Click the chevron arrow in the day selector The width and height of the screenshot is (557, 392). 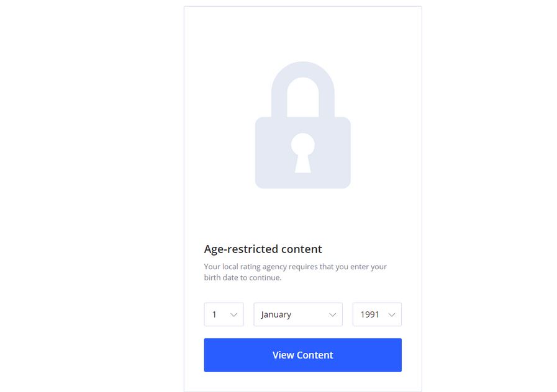233,314
